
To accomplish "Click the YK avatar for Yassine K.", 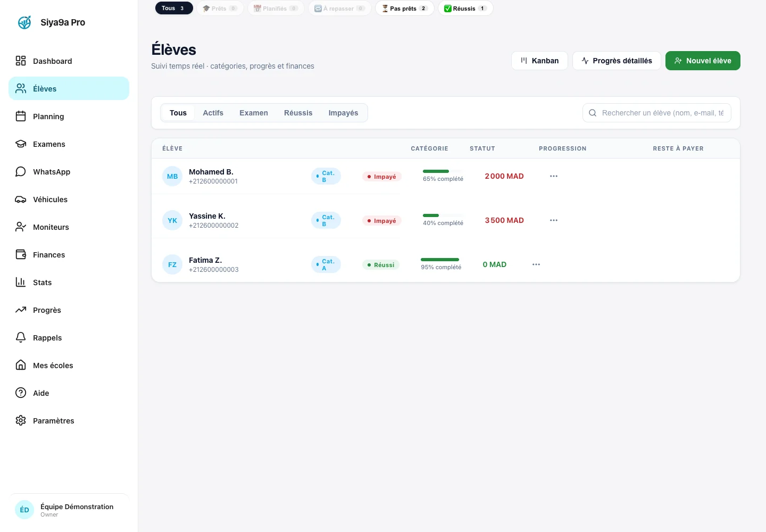I will (x=172, y=220).
